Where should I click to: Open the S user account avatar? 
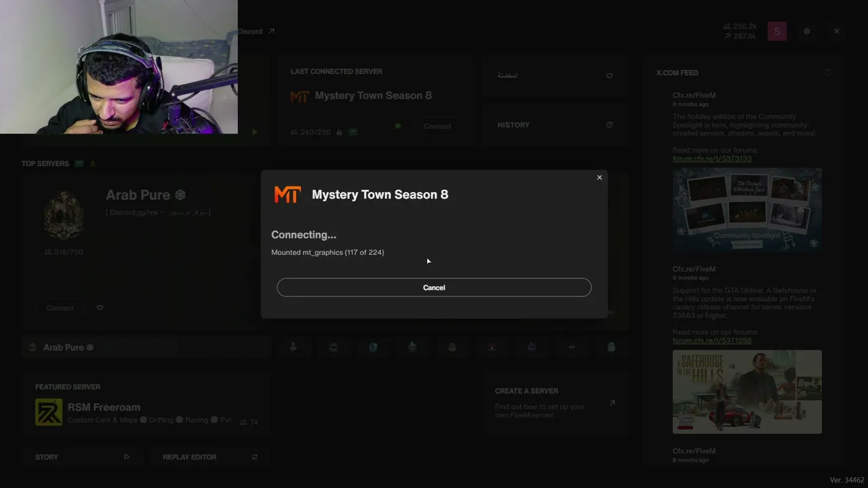[x=777, y=31]
